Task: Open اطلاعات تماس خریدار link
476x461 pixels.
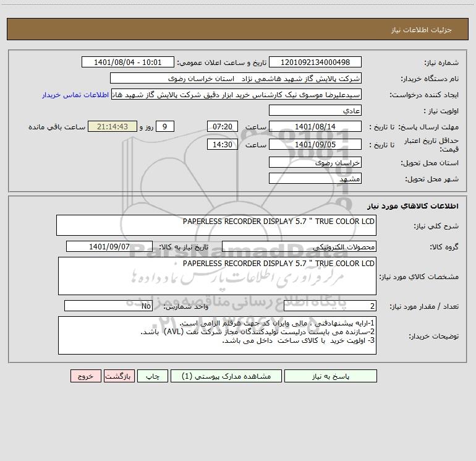Action: click(x=75, y=95)
